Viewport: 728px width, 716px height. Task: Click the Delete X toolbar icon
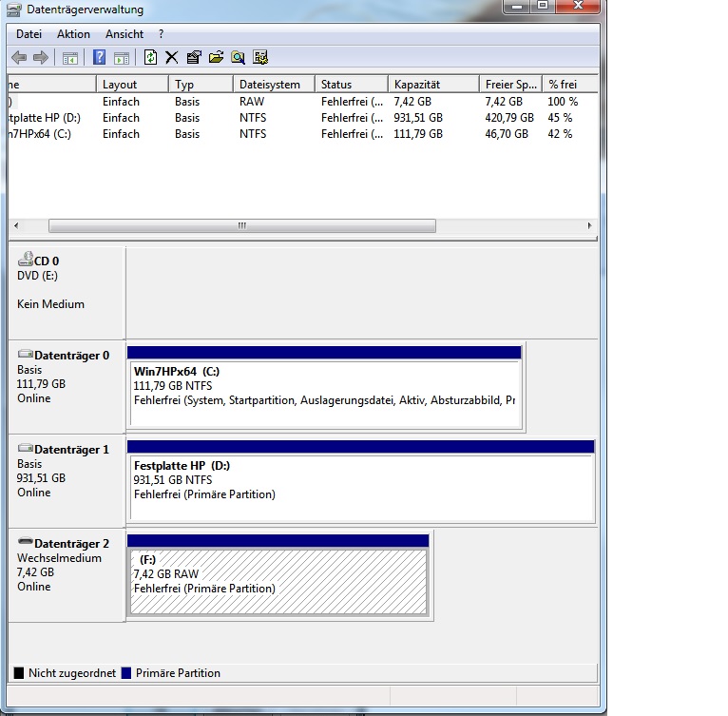(172, 58)
